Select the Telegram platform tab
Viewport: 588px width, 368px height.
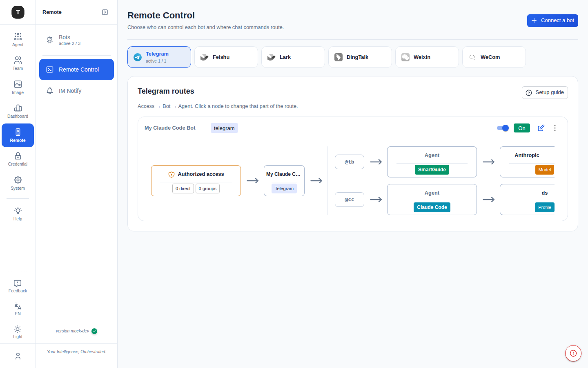159,57
